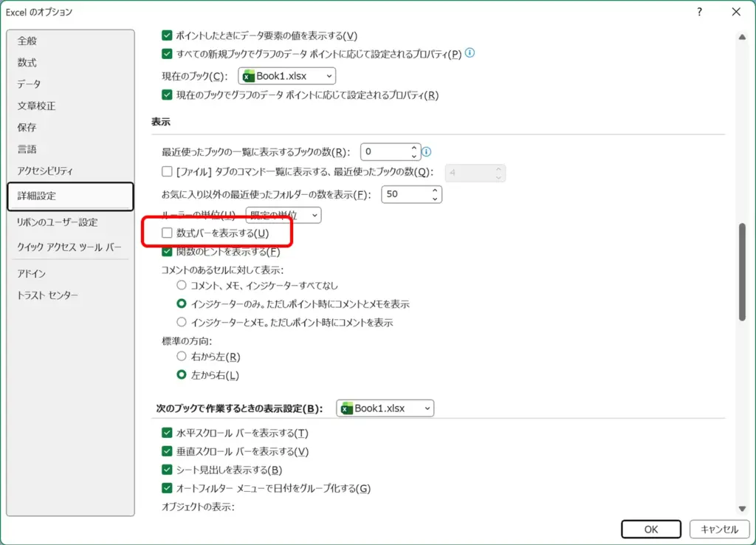Enable 数式バーを表示する checkbox

click(x=167, y=233)
